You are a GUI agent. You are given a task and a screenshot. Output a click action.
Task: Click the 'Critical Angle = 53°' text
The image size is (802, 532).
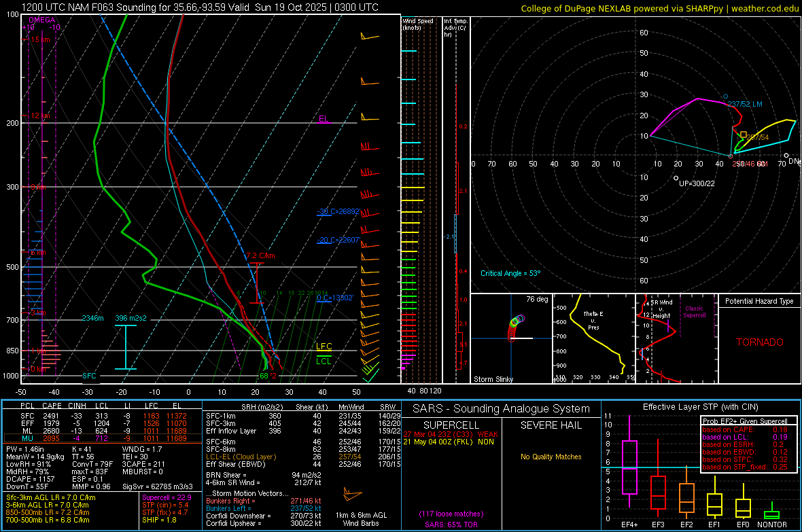pyautogui.click(x=510, y=273)
